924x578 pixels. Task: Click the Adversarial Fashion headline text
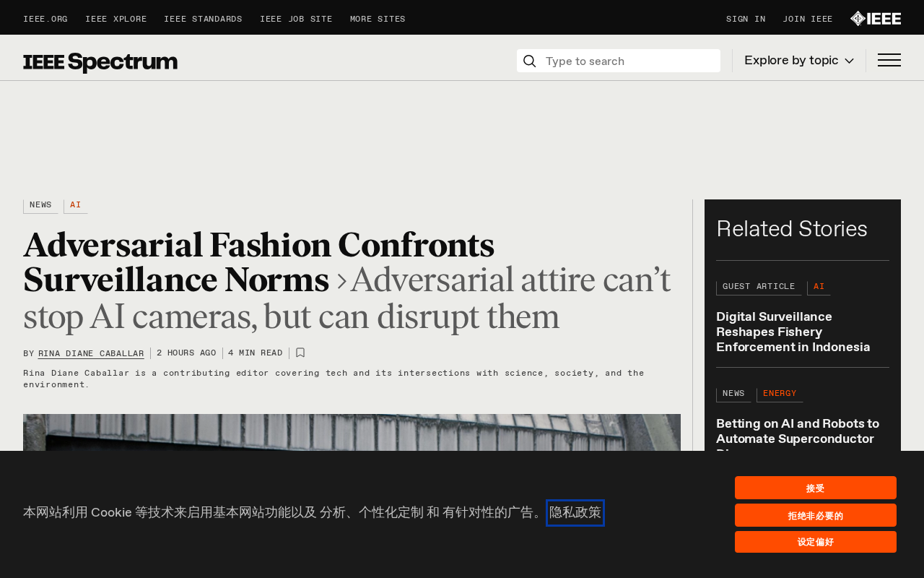(258, 263)
